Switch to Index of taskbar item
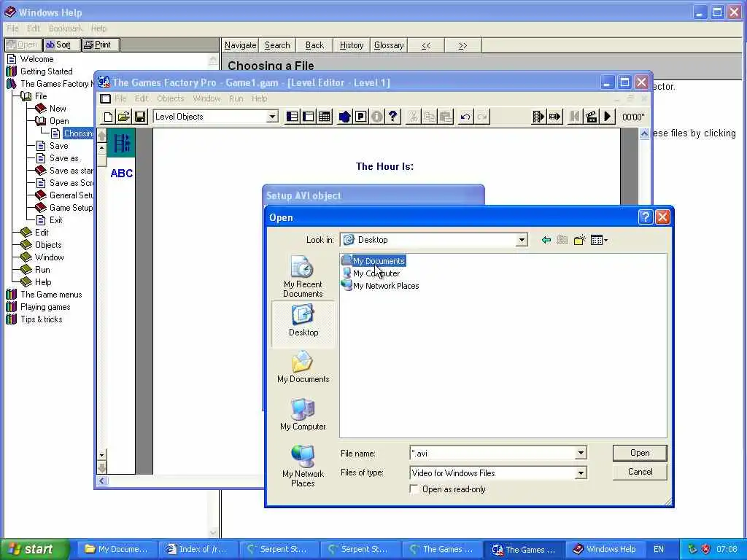Screen dimensions: 747x560 pyautogui.click(x=196, y=549)
